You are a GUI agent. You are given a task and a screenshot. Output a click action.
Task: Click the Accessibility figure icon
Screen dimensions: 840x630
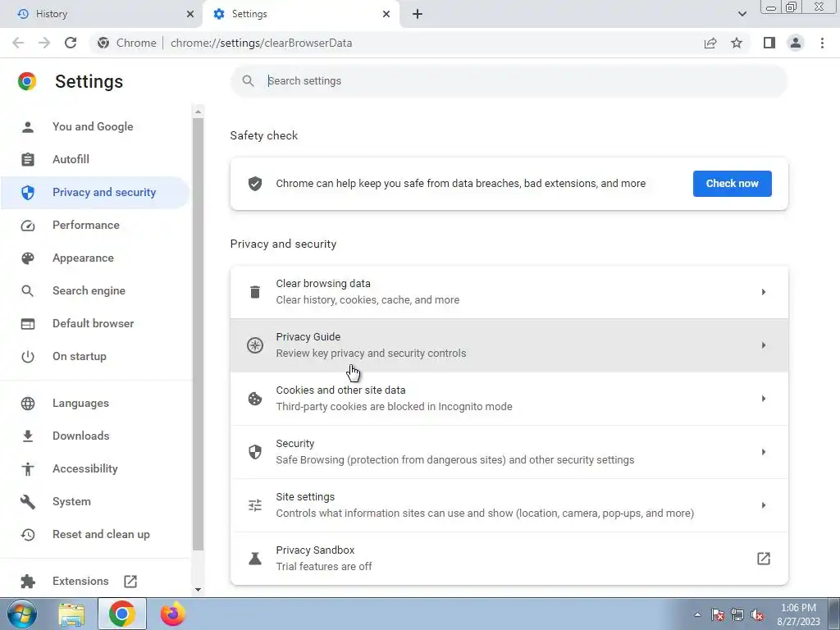tap(28, 468)
